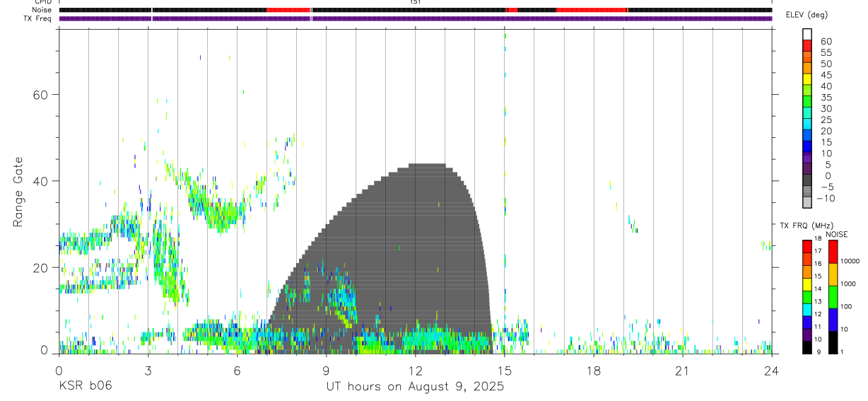Click the "55" value on the ELEV scale

pyautogui.click(x=826, y=52)
